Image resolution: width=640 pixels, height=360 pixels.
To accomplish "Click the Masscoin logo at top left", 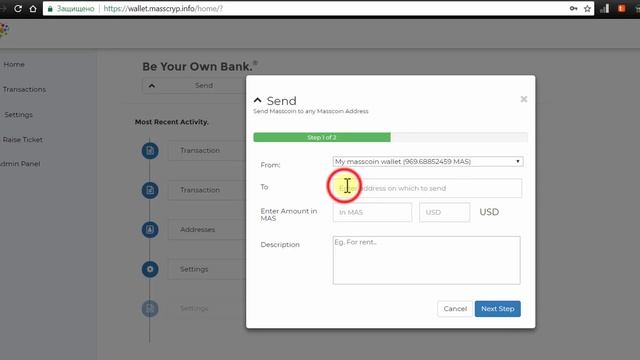I will click(4, 31).
